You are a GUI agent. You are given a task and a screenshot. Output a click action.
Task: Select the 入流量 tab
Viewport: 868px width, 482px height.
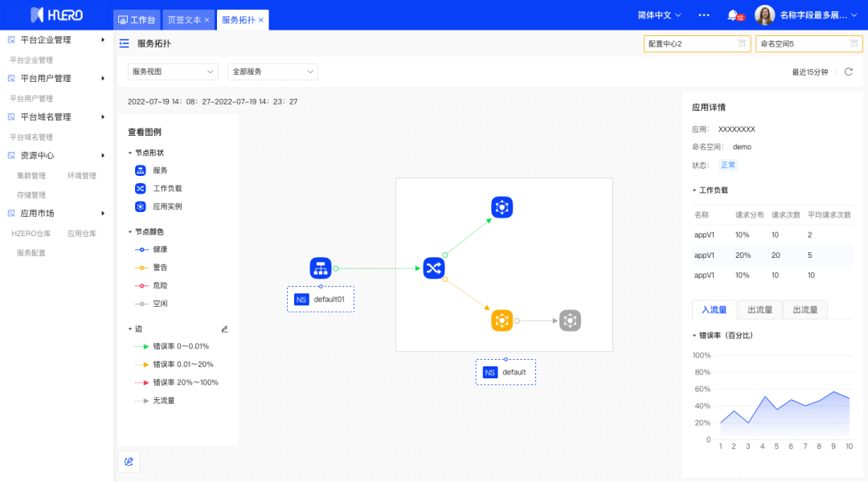point(714,309)
